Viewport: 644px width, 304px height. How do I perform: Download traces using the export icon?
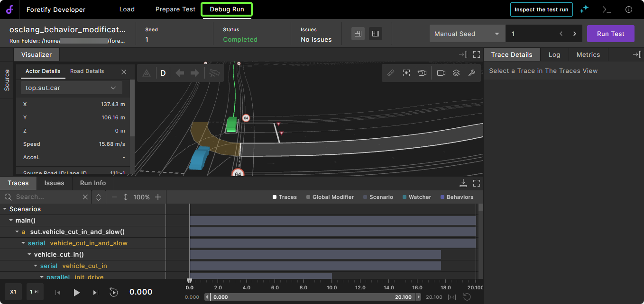tap(463, 183)
